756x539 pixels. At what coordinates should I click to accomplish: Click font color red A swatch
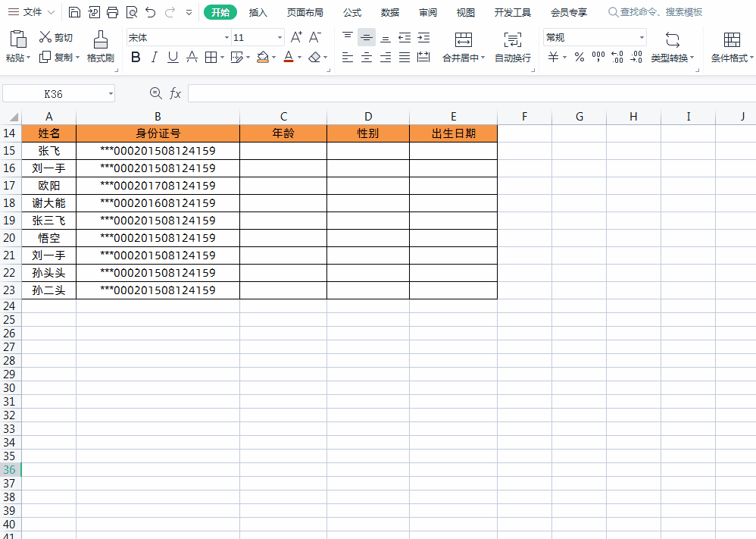click(x=289, y=58)
